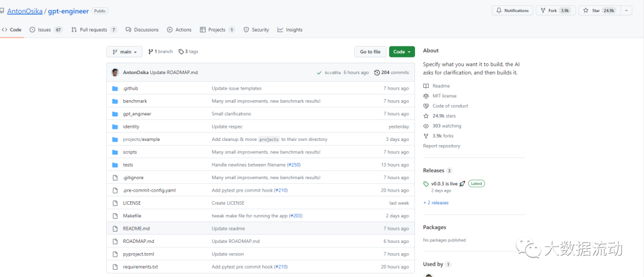Click the + 2 releases link
This screenshot has height=277, width=644.
click(436, 202)
